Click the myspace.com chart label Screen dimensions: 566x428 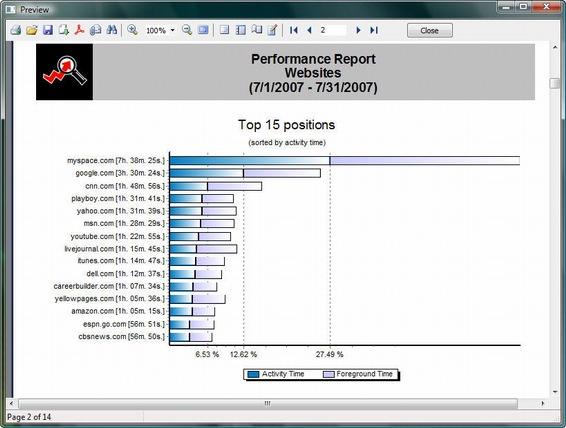point(116,161)
